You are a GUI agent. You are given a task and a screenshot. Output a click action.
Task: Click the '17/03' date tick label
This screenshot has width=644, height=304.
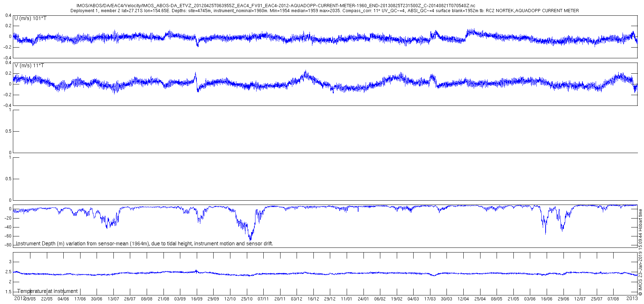point(430,299)
